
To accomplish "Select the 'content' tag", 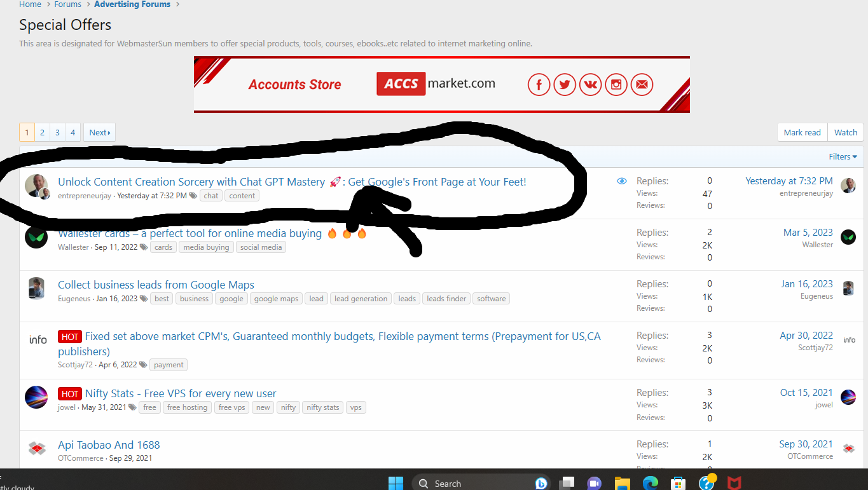I will click(242, 196).
